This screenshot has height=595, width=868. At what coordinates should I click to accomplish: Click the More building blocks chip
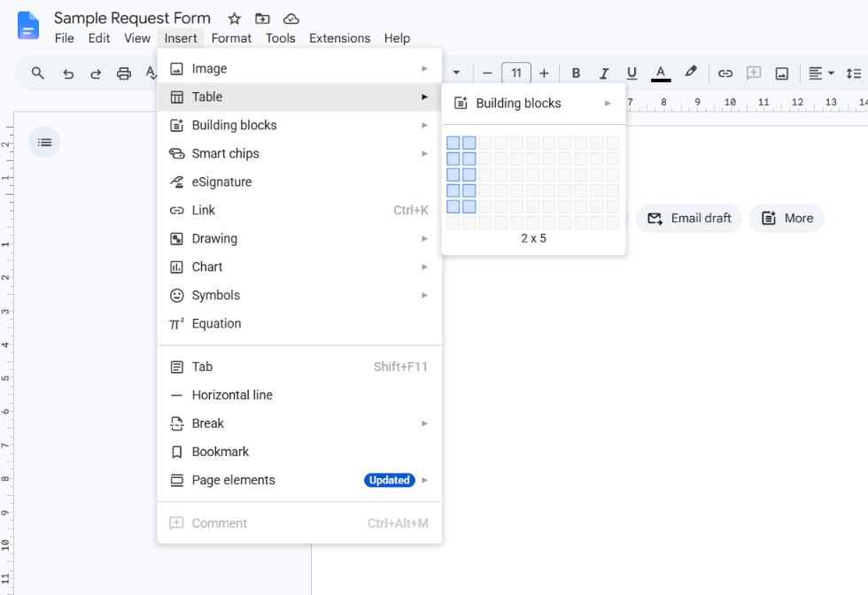[x=787, y=218]
